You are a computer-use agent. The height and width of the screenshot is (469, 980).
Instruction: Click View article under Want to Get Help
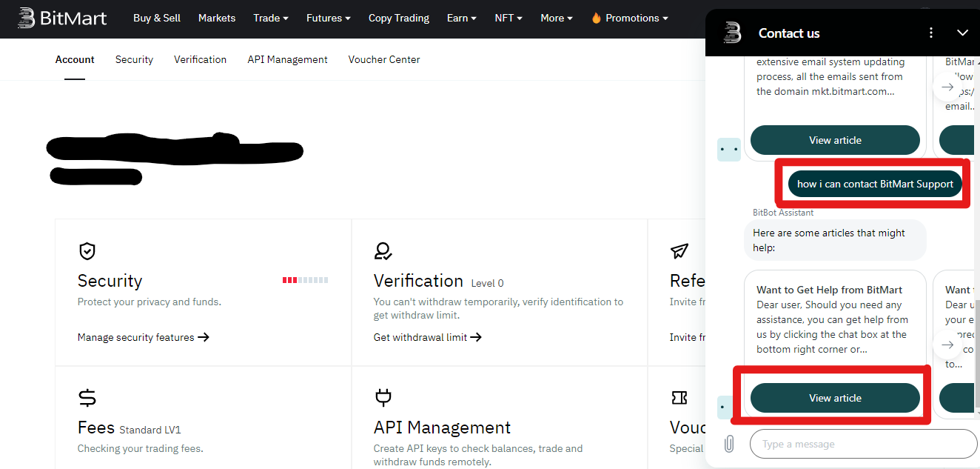[x=835, y=398]
